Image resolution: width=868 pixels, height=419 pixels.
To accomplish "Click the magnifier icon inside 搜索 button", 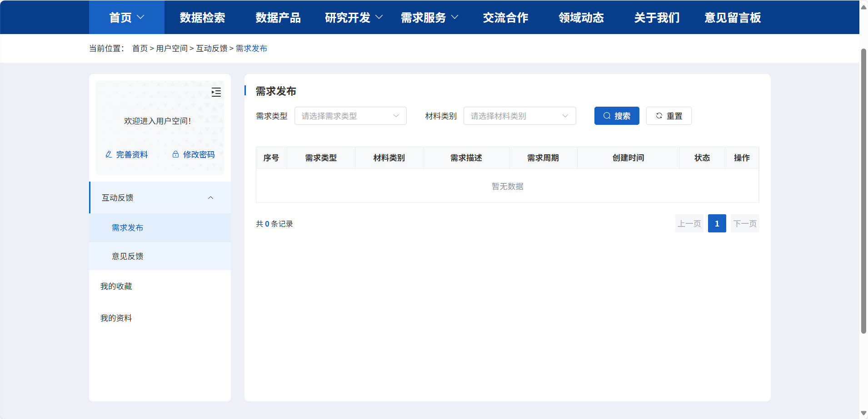I will [x=607, y=115].
